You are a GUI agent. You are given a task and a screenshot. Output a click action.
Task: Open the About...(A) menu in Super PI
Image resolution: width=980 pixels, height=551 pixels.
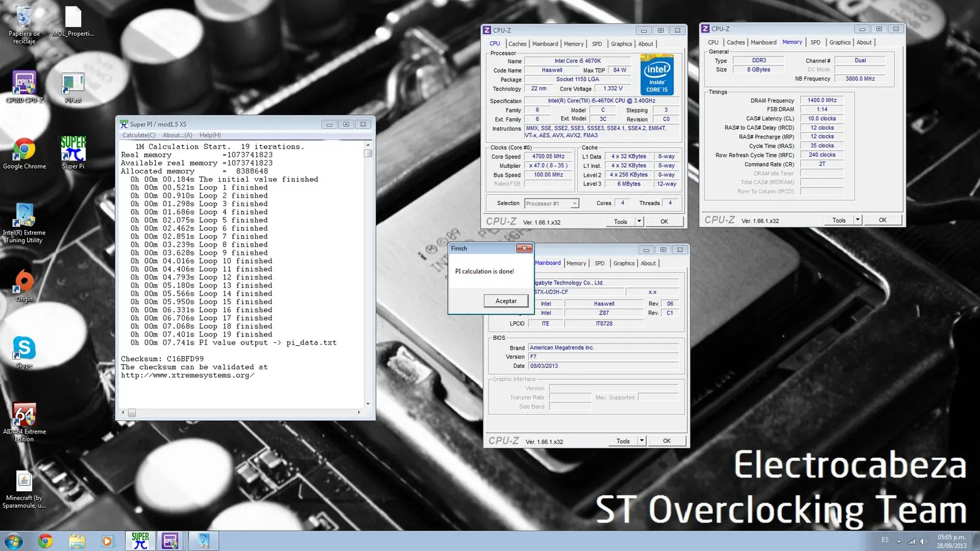tap(177, 135)
